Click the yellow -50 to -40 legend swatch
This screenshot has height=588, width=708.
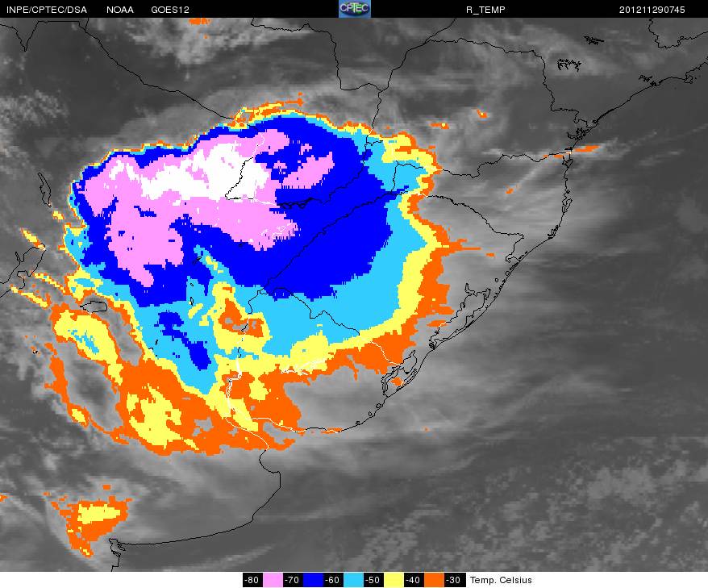pos(394,580)
